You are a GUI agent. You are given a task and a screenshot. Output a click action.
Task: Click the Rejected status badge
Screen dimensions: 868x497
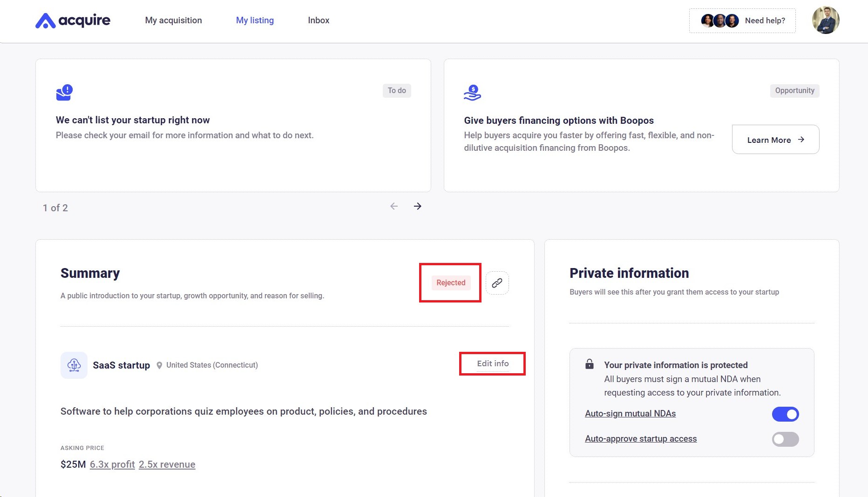coord(450,283)
